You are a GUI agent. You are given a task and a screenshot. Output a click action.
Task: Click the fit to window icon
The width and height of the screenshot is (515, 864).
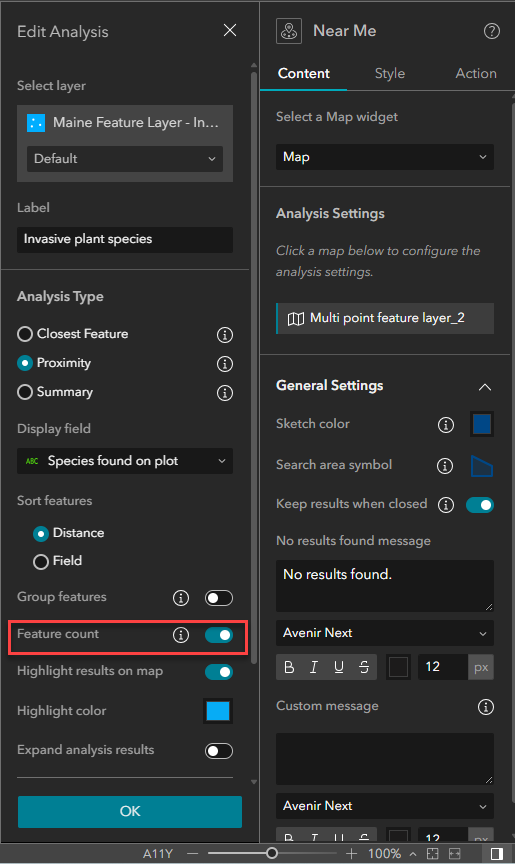433,854
